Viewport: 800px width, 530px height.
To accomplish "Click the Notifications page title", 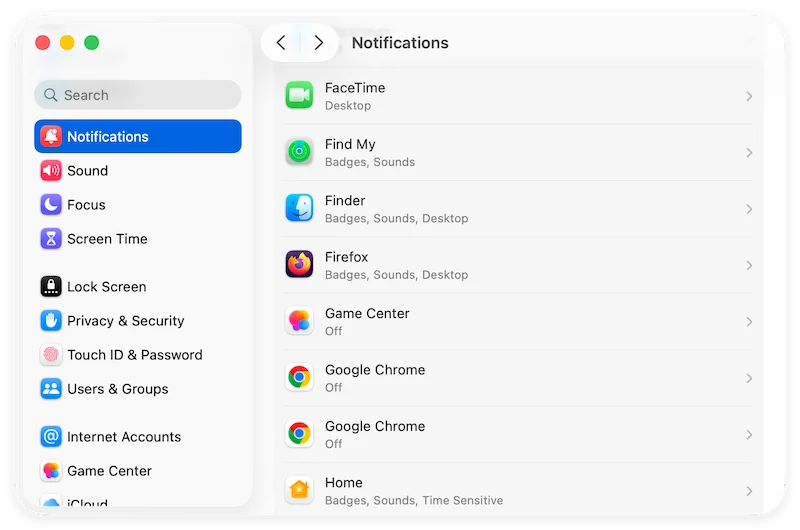I will (400, 43).
